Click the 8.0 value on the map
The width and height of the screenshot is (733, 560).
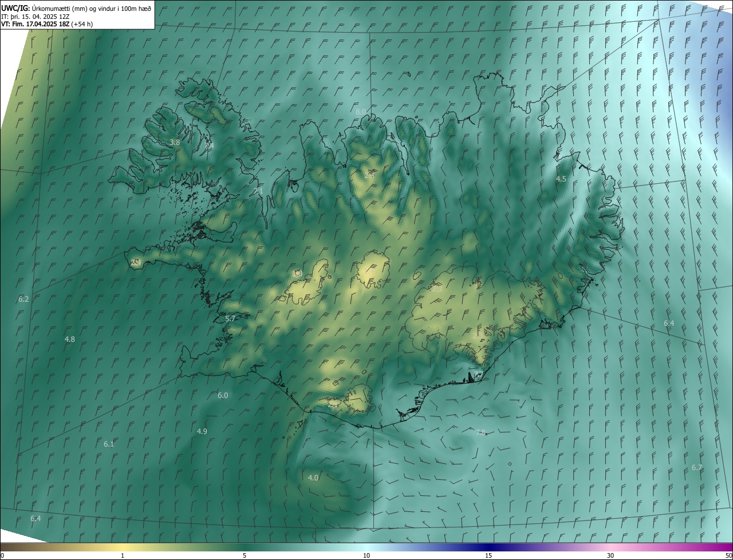coord(361,112)
